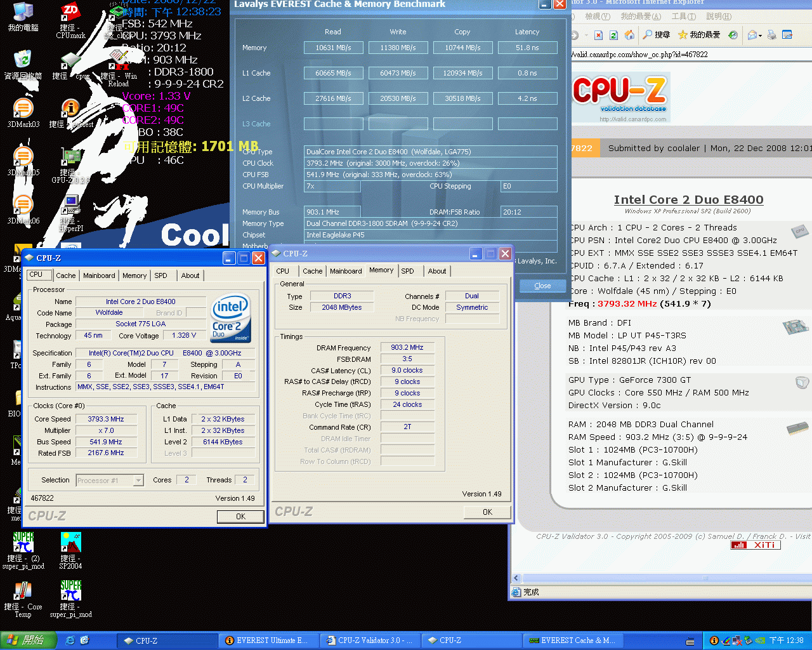Viewport: 812px width, 650px height.
Task: Click the CPU-Z validation database logo
Action: point(620,97)
